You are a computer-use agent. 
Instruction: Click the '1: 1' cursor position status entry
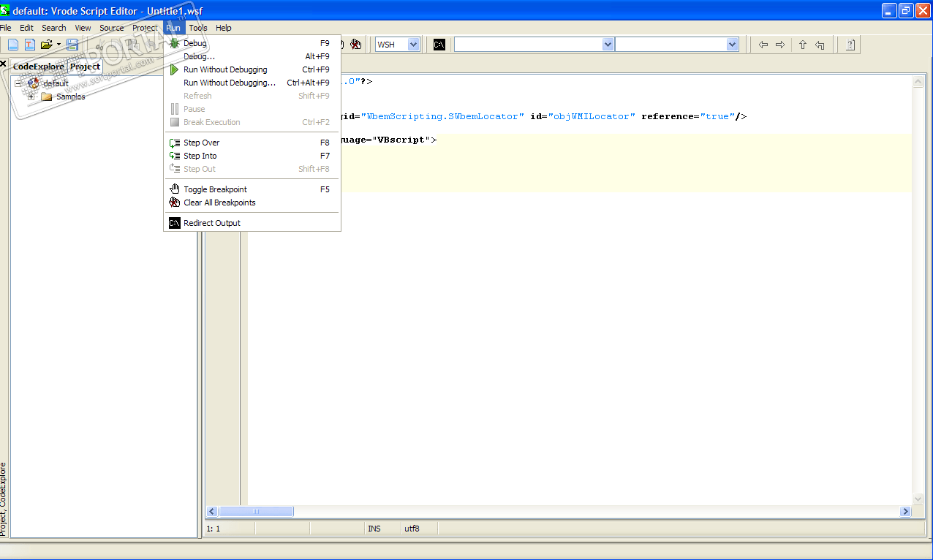pos(214,529)
